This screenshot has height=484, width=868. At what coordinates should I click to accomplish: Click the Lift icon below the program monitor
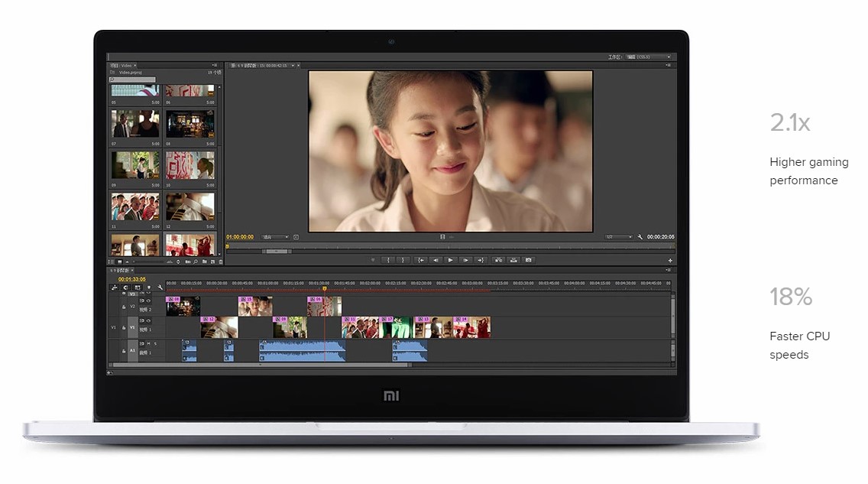(499, 259)
